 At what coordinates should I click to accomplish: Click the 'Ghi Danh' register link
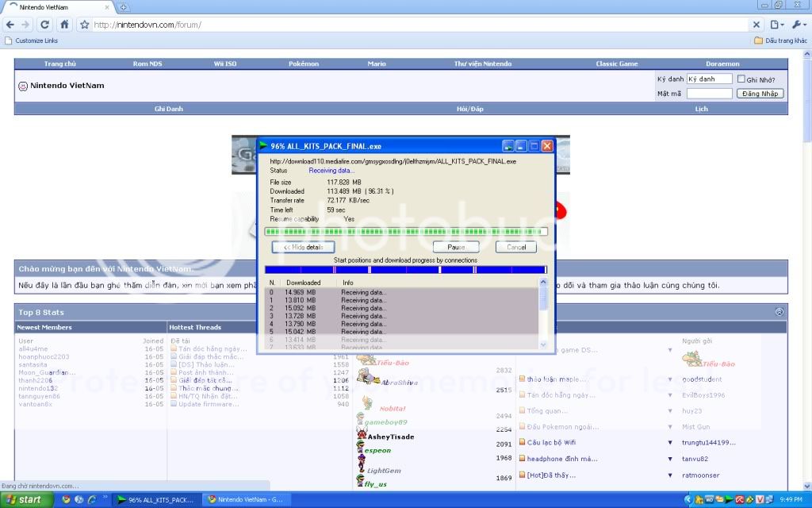(x=169, y=109)
